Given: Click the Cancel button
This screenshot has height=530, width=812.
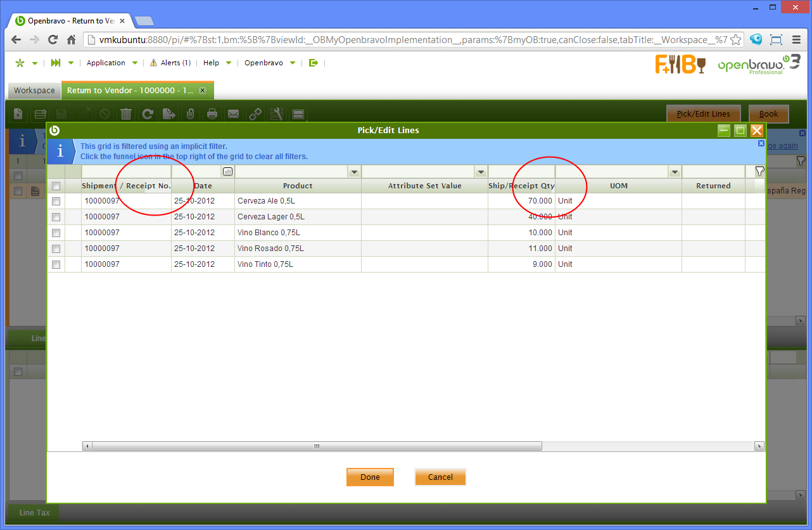Looking at the screenshot, I should coord(440,477).
